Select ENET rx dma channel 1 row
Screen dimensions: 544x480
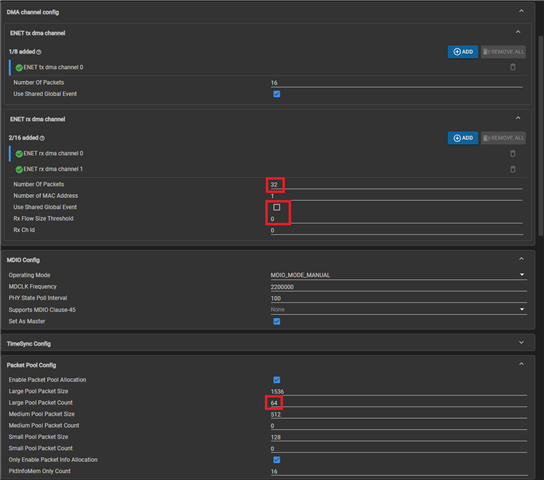click(x=267, y=169)
